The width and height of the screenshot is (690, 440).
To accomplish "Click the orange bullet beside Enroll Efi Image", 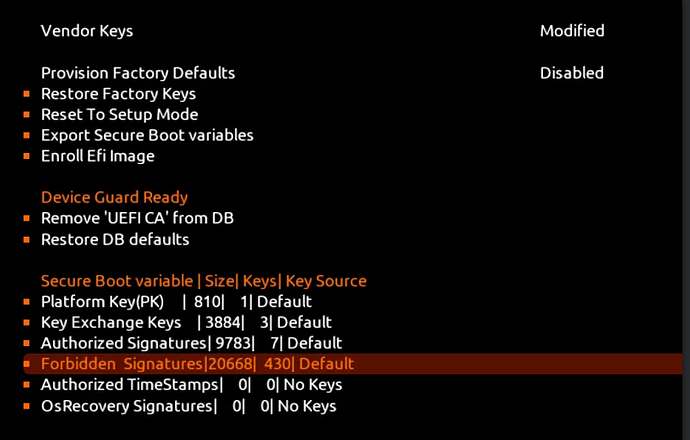I will [26, 156].
